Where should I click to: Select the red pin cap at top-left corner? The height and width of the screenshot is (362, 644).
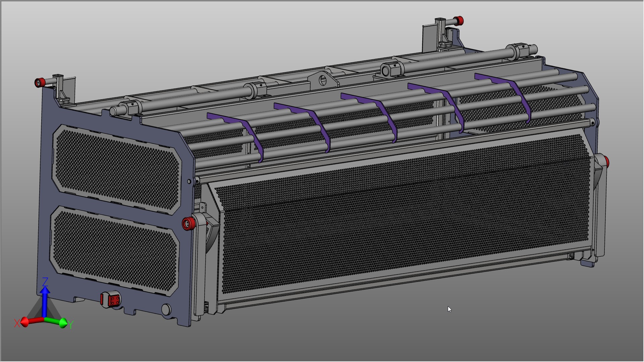(x=40, y=82)
